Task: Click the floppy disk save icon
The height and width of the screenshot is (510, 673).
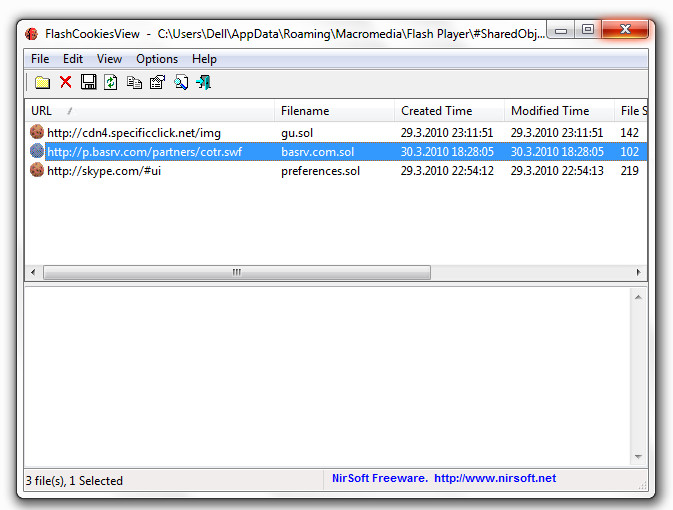Action: click(x=88, y=82)
